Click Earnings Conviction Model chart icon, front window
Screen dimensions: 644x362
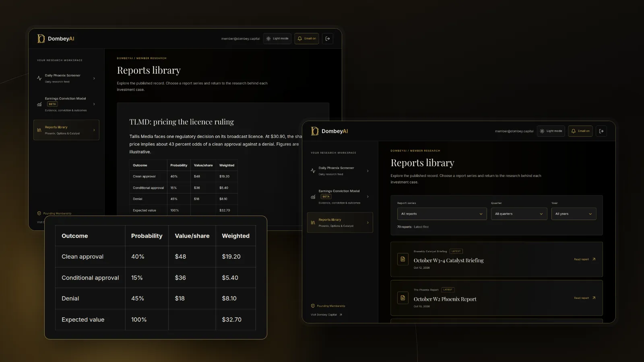313,197
